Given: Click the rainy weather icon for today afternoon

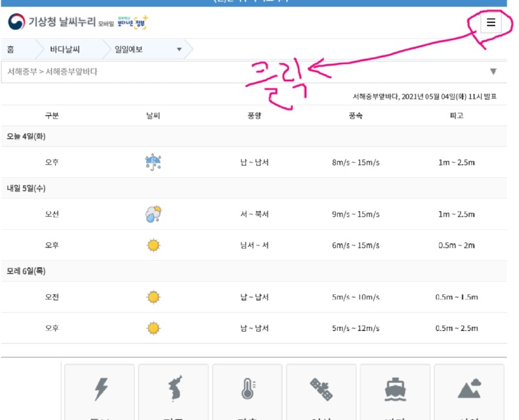Looking at the screenshot, I should point(153,162).
